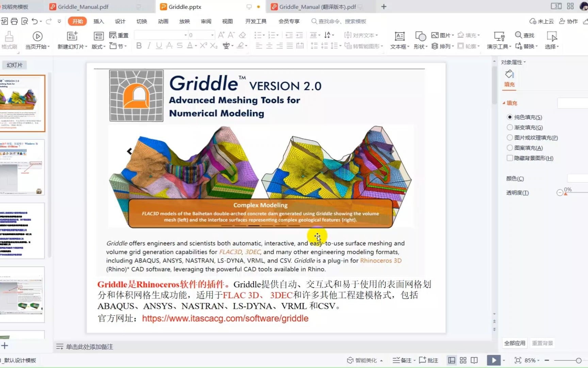This screenshot has width=588, height=368.
Task: Apply Strikethrough formatting
Action: coord(180,46)
